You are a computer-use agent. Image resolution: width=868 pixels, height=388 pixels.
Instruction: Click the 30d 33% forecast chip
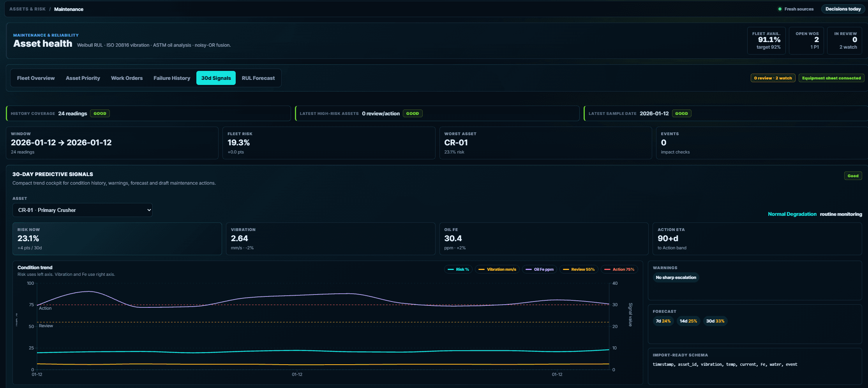pyautogui.click(x=715, y=321)
